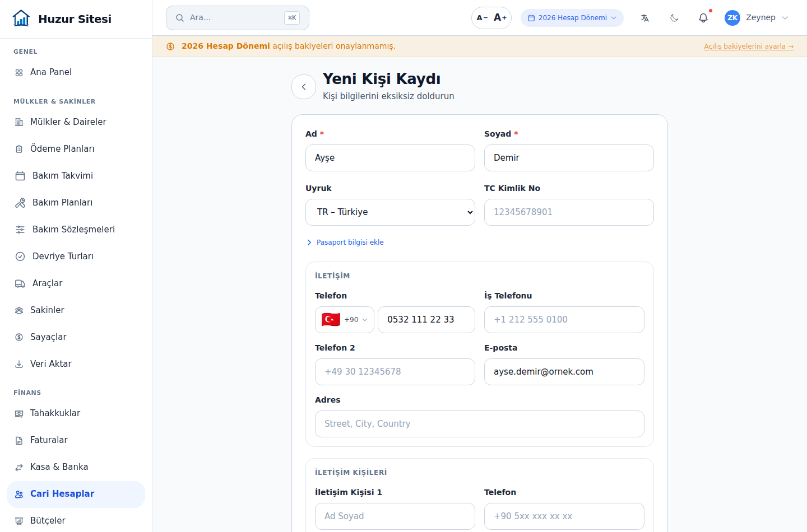Click the Sayaçlar dollar-circle icon
This screenshot has width=807, height=532.
19,337
